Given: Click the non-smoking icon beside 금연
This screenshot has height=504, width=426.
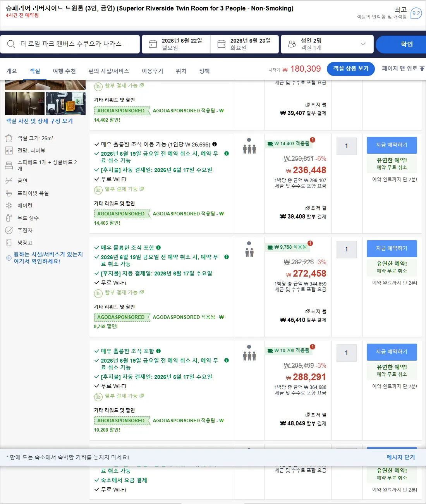Looking at the screenshot, I should click(x=9, y=181).
